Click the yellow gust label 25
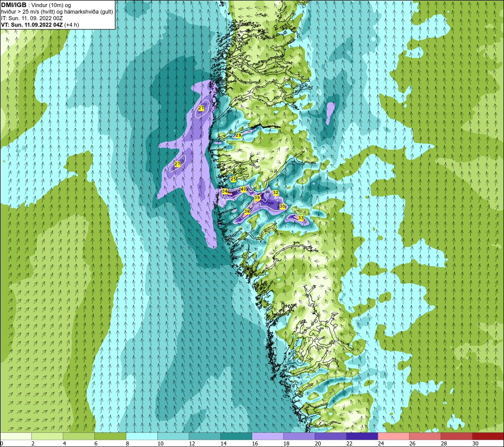504x447 pixels. [233, 179]
